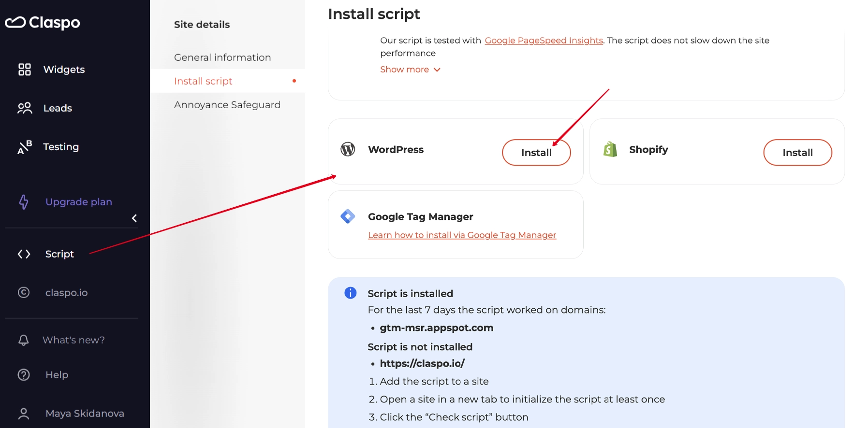This screenshot has height=428, width=868.
Task: Click the What's new bell icon
Action: pos(24,340)
